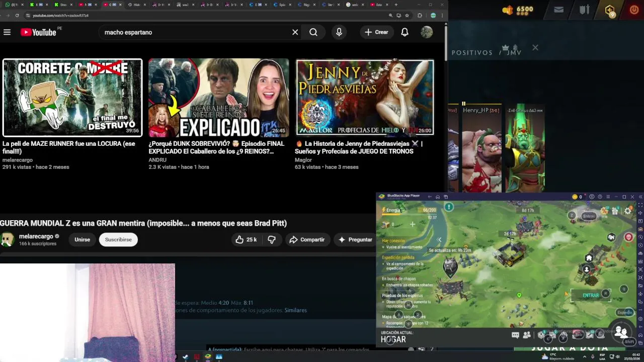Open the DUNK SOBREVIVIÓ explicado thumbnail
Image resolution: width=644 pixels, height=362 pixels.
pos(219,98)
